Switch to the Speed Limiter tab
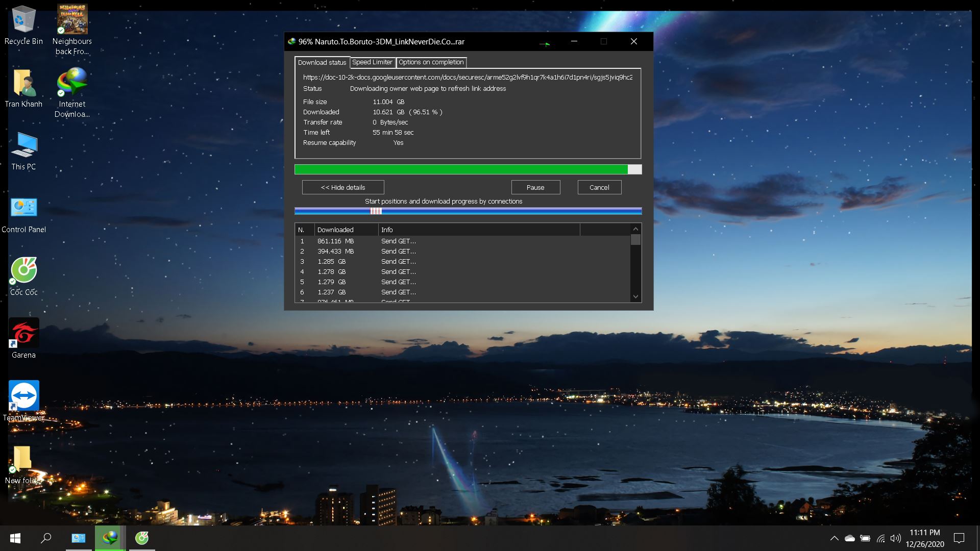The height and width of the screenshot is (551, 980). (x=372, y=62)
